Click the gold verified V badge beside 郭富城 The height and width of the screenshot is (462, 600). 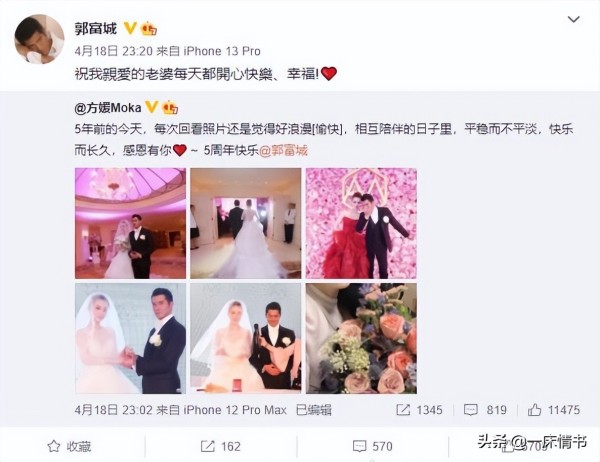(x=130, y=28)
